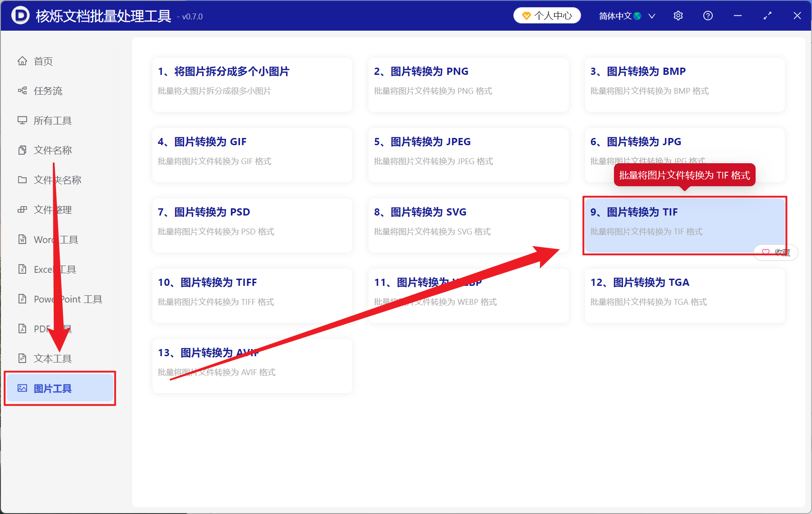The width and height of the screenshot is (812, 514).
Task: Click the diamond icon in 个人中心
Action: pyautogui.click(x=526, y=16)
